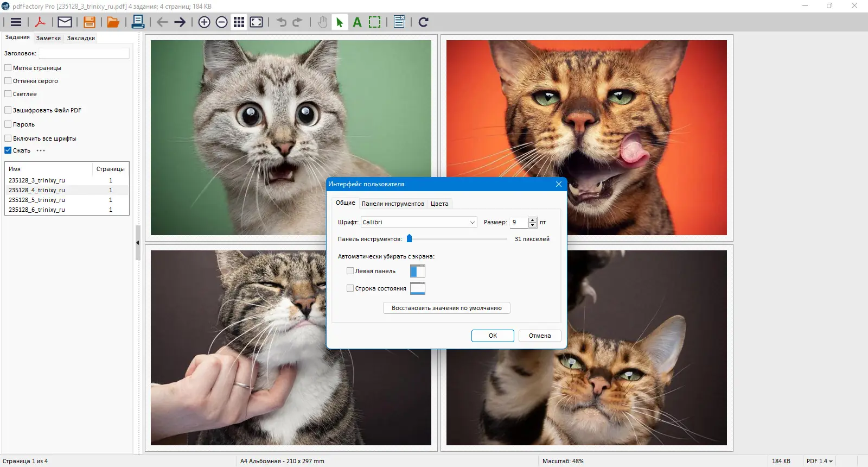The image size is (868, 467).
Task: Select job 235128_3_trinixy_ru
Action: click(67, 180)
